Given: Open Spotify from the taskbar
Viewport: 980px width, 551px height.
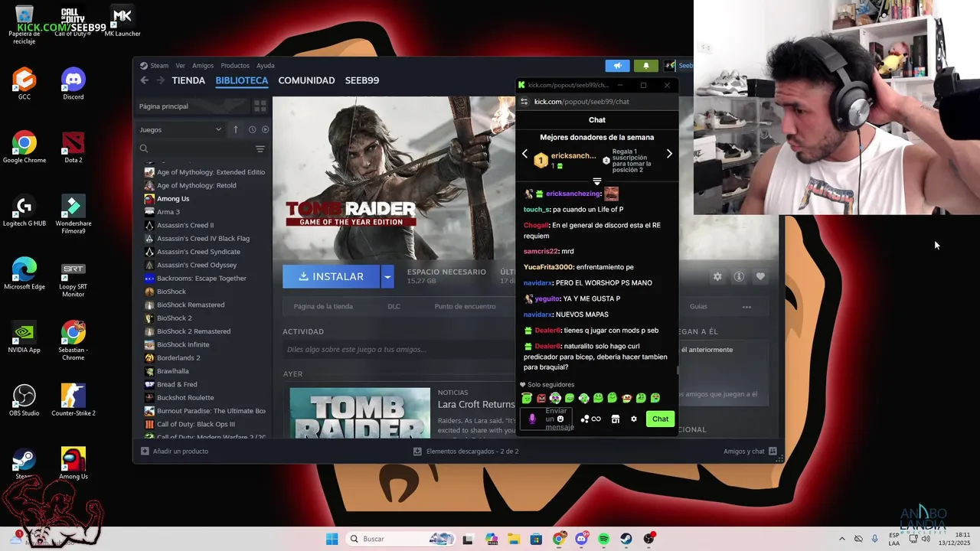Looking at the screenshot, I should pos(603,540).
